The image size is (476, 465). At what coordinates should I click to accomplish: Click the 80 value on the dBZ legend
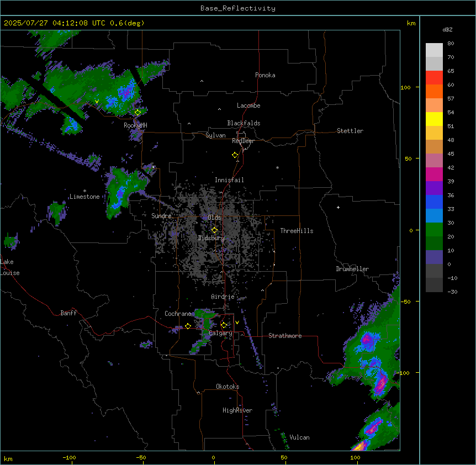pos(451,44)
